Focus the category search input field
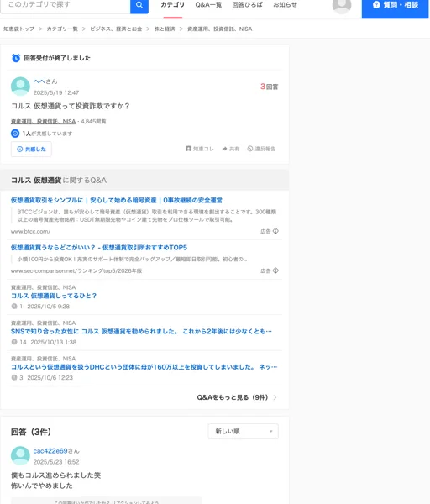 66,5
